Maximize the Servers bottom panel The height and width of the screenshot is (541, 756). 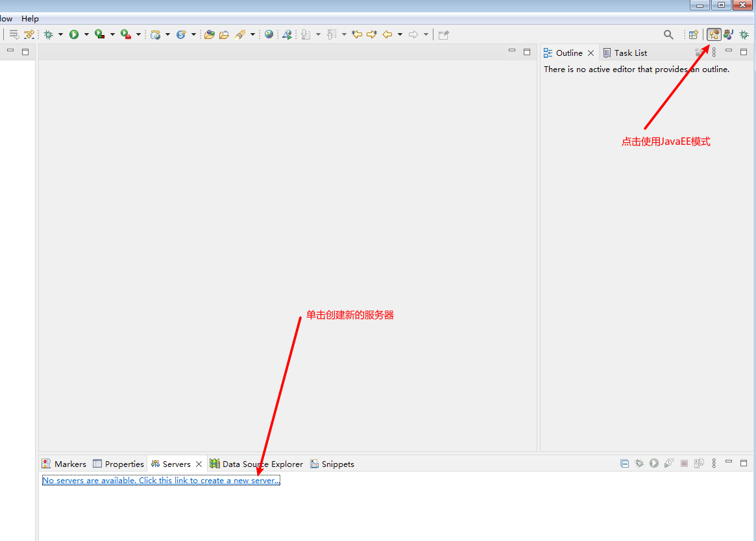tap(744, 463)
